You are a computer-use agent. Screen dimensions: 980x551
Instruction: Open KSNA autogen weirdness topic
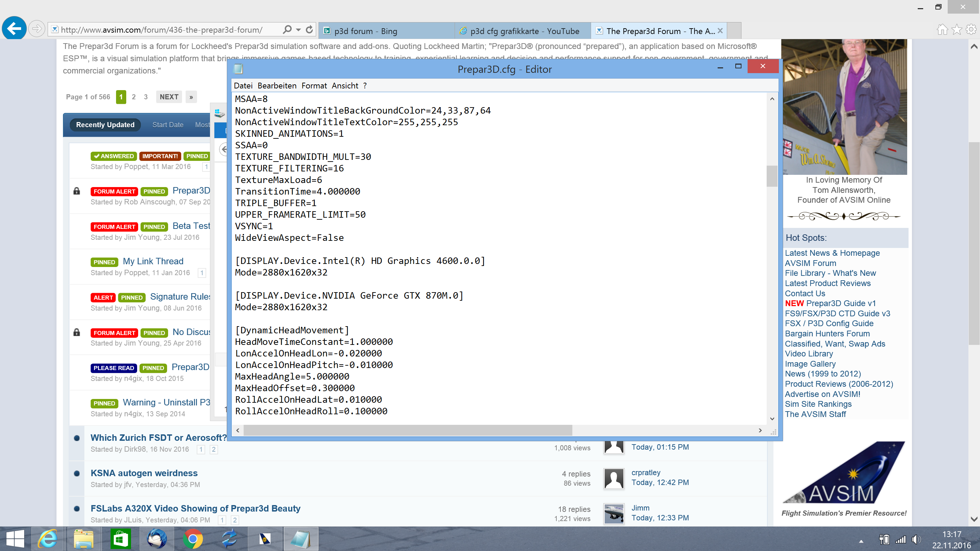point(144,473)
